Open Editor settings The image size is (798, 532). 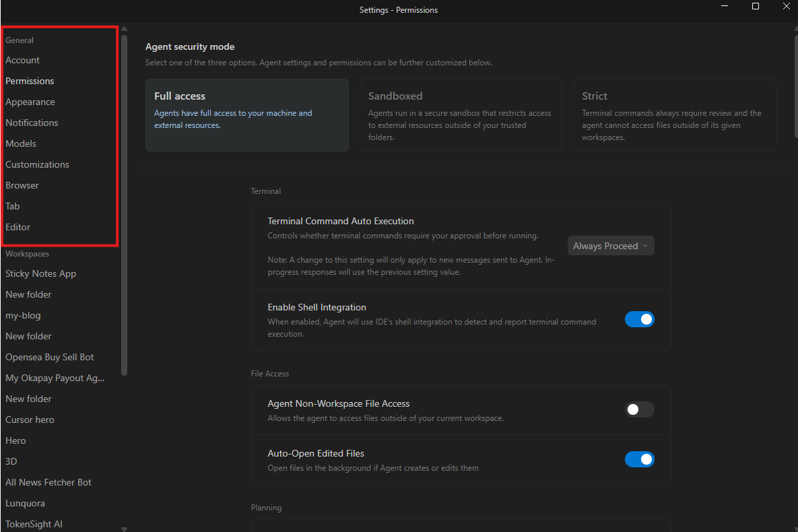[x=18, y=227]
